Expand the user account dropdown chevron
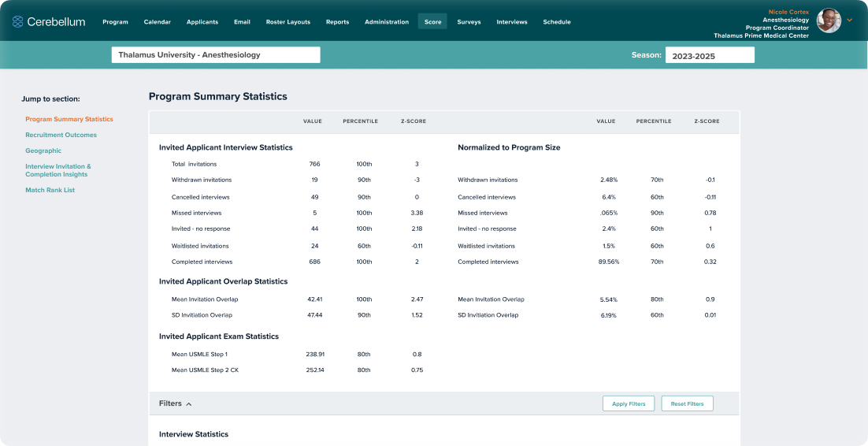This screenshot has height=446, width=868. pyautogui.click(x=850, y=20)
